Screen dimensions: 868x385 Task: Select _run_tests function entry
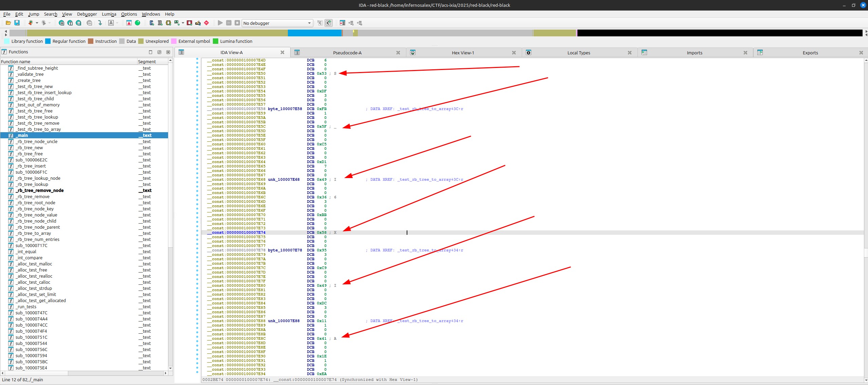[x=26, y=307]
